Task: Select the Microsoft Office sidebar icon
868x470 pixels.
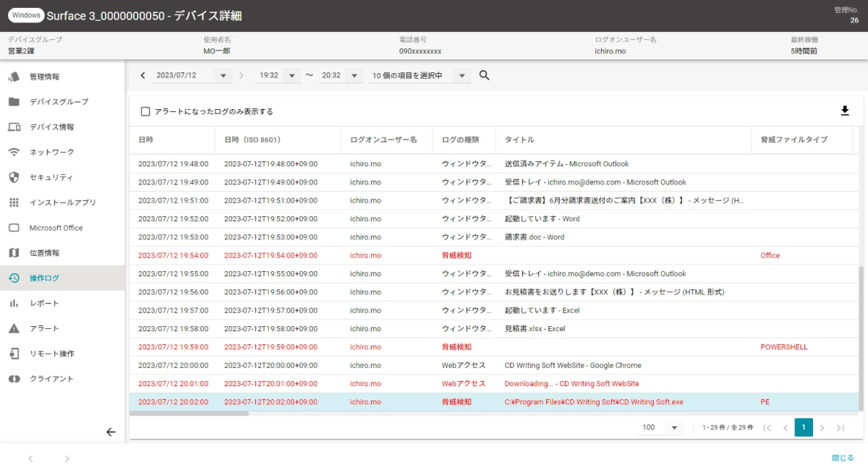Action: [x=14, y=228]
